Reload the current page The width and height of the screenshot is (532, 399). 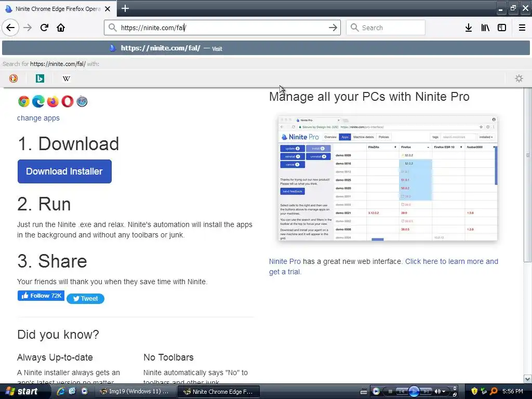tap(44, 28)
